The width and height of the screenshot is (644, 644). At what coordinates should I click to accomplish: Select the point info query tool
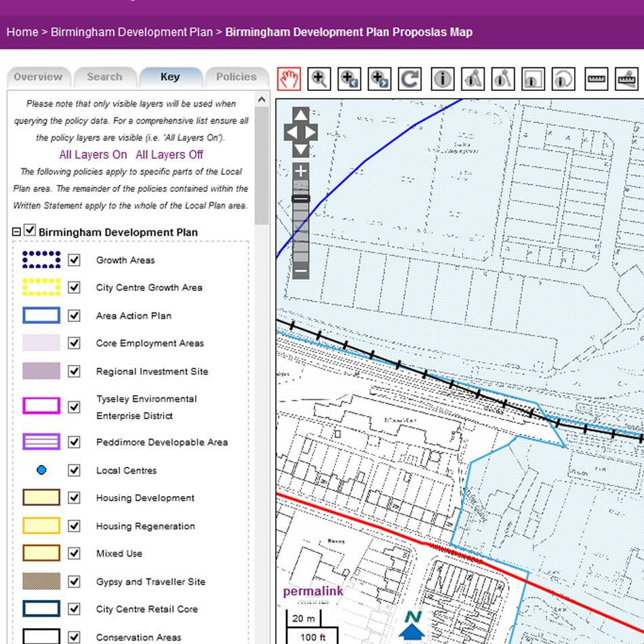[443, 79]
